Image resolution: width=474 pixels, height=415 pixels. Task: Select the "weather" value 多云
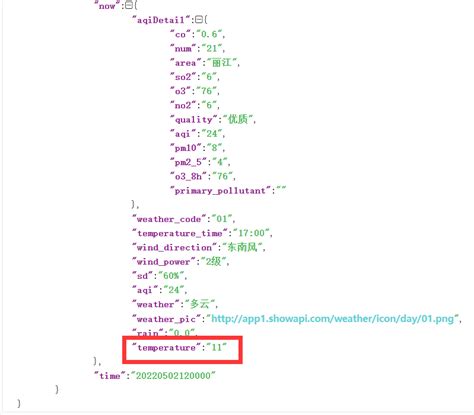pos(200,304)
